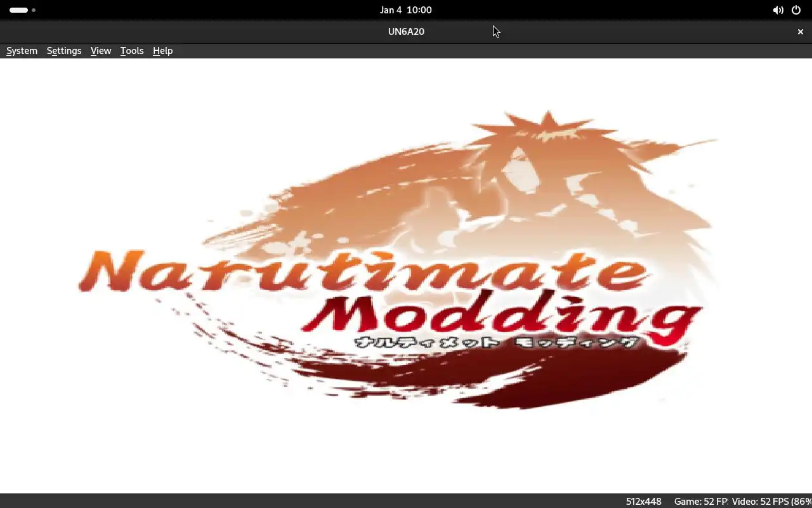Image resolution: width=812 pixels, height=508 pixels.
Task: Open the Jan 4 10:00 clock menu
Action: coord(406,10)
